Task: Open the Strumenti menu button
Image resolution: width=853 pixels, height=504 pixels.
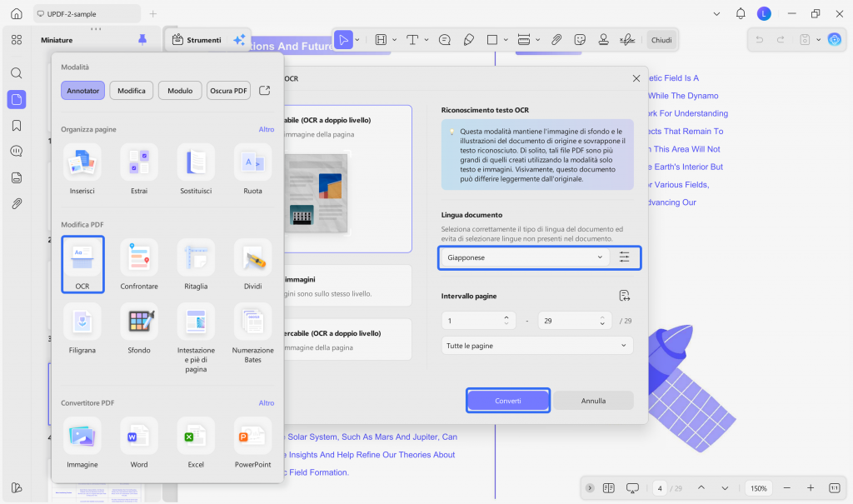Action: coord(197,40)
